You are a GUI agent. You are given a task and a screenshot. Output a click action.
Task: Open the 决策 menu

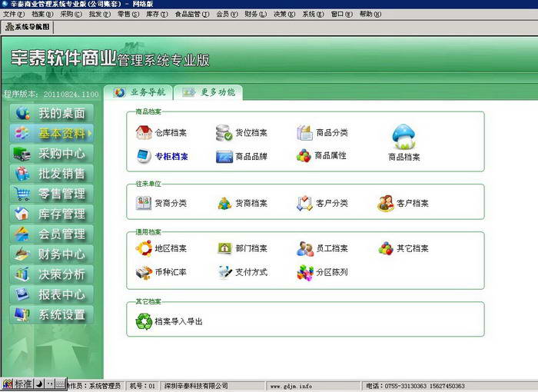tap(284, 14)
